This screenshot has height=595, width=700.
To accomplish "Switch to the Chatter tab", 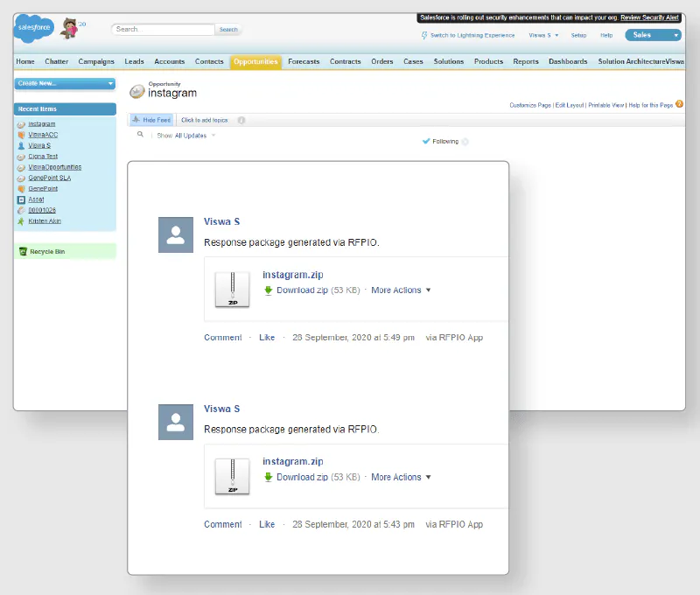I will [x=57, y=61].
